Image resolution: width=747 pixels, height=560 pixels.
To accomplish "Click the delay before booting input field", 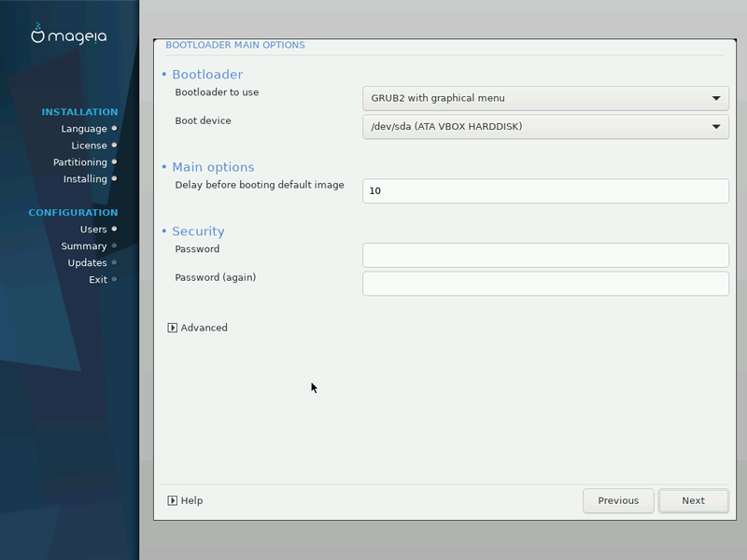I will [x=545, y=191].
